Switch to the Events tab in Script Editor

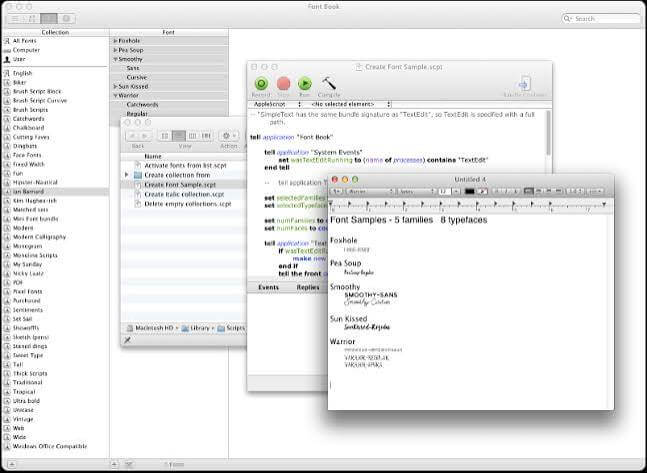click(x=269, y=287)
